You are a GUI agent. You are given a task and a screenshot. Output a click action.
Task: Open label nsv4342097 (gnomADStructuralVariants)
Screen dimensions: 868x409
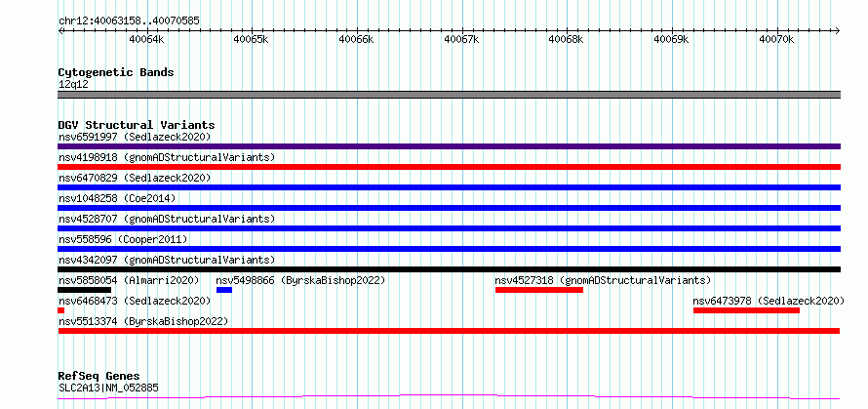pyautogui.click(x=167, y=260)
